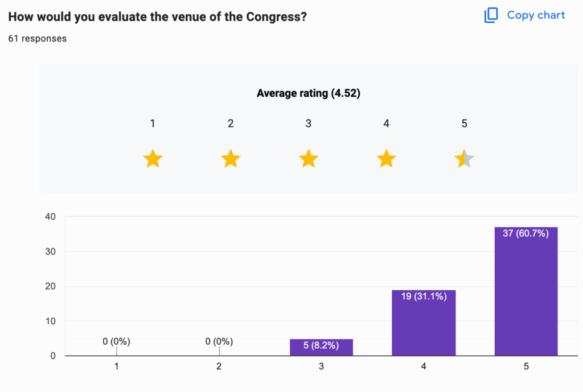
Task: Click the 61 responses text
Action: coord(37,39)
